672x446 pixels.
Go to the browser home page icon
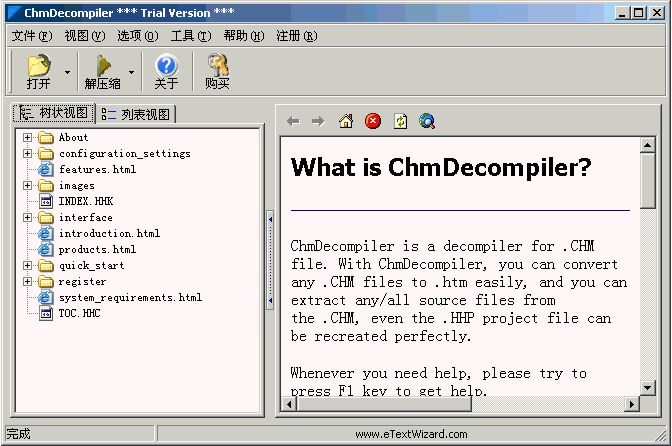[x=346, y=121]
